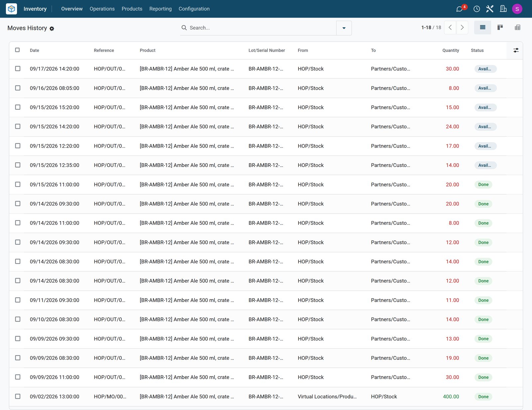This screenshot has width=532, height=410.
Task: Open the activities clock icon
Action: [x=476, y=9]
